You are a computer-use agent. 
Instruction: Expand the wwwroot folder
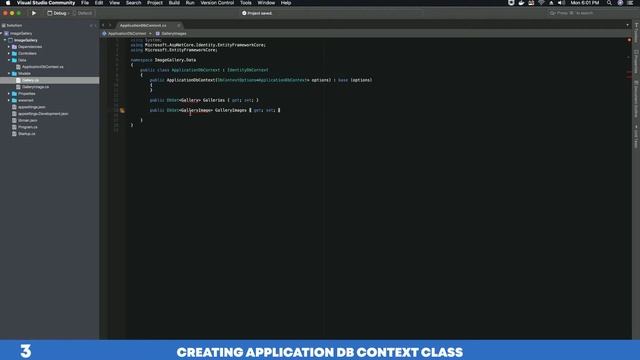tap(9, 100)
